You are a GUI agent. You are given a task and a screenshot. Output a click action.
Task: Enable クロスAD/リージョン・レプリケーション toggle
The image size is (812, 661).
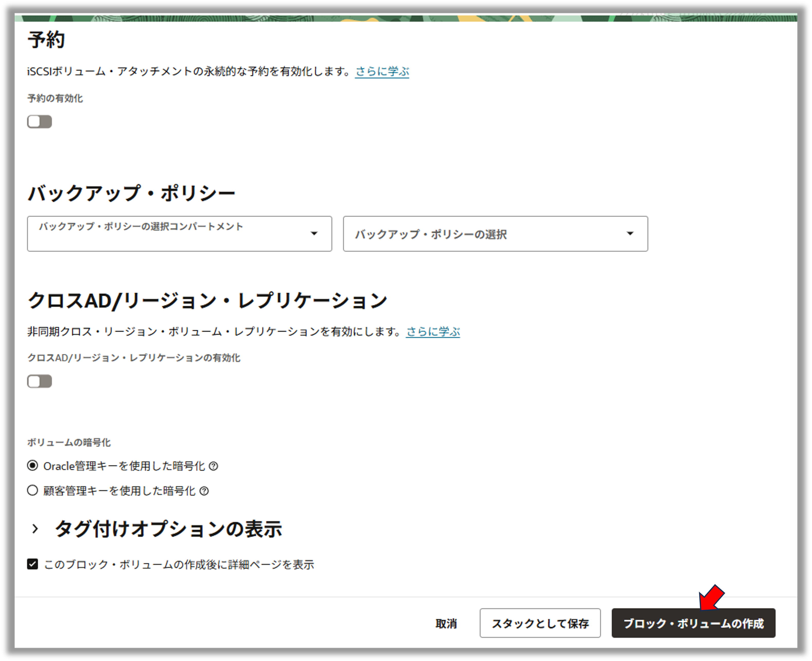[x=40, y=381]
